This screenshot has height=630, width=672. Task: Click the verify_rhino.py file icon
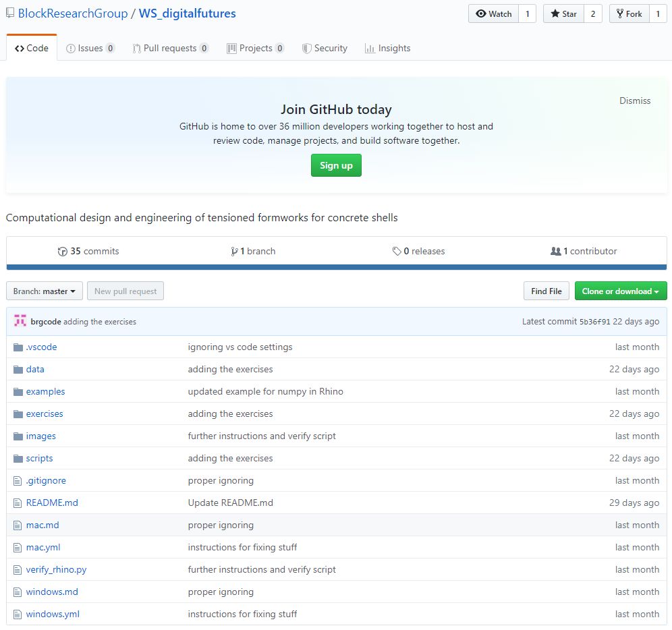click(17, 570)
